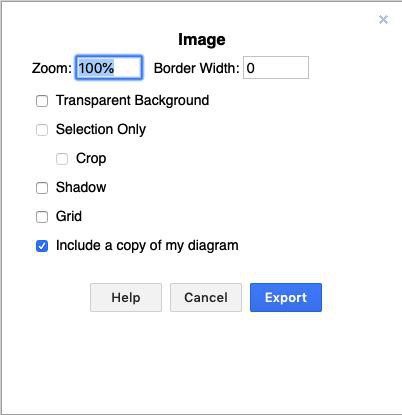The height and width of the screenshot is (415, 402).
Task: Open Help for image export
Action: [x=126, y=297]
